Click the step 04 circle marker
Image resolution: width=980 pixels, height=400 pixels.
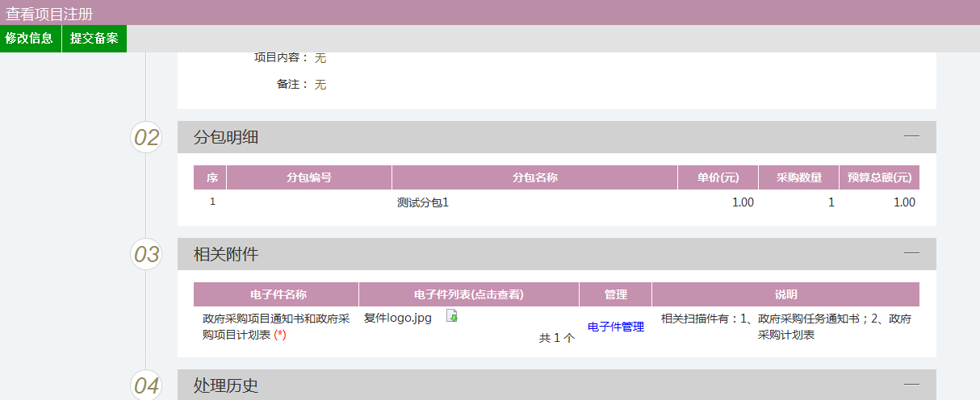coord(146,385)
